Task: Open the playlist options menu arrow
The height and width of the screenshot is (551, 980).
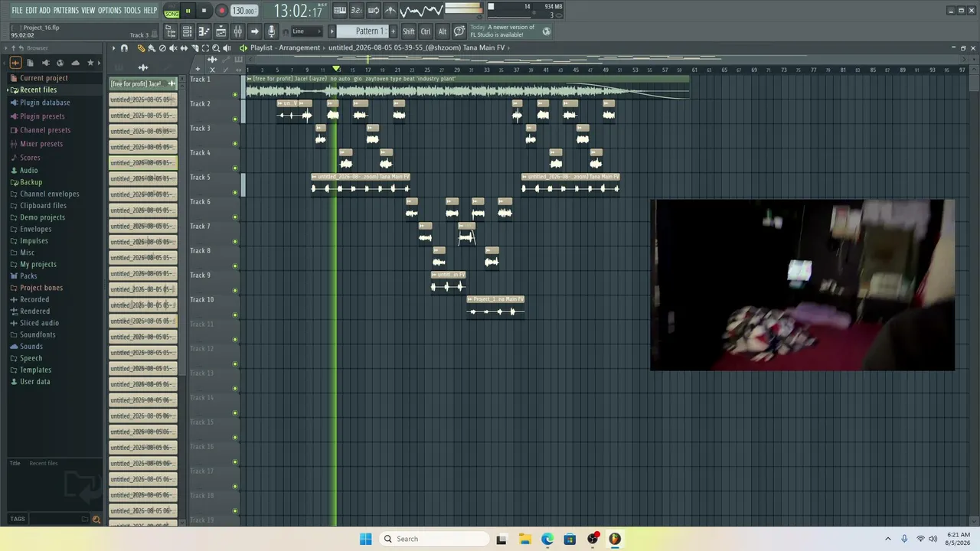Action: (x=113, y=48)
